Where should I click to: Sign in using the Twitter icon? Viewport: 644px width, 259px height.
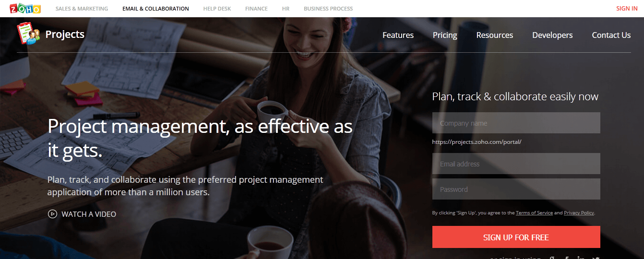(x=596, y=258)
